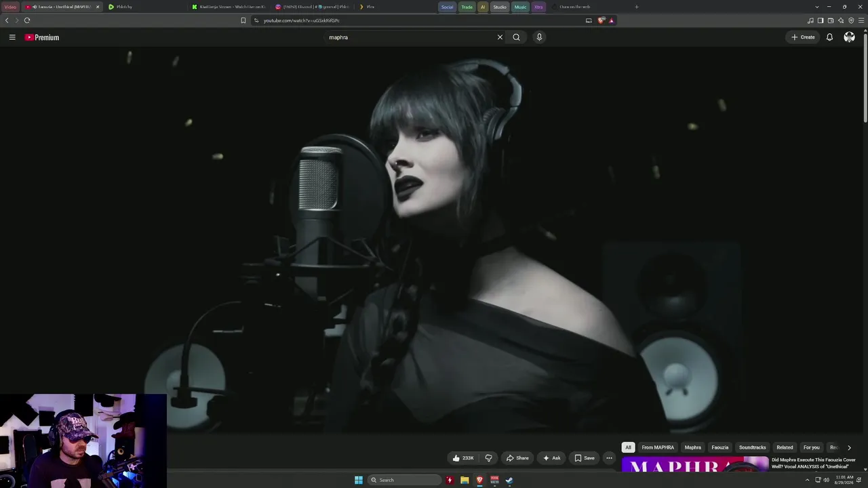Go to the YouTube Premium home logo

42,37
